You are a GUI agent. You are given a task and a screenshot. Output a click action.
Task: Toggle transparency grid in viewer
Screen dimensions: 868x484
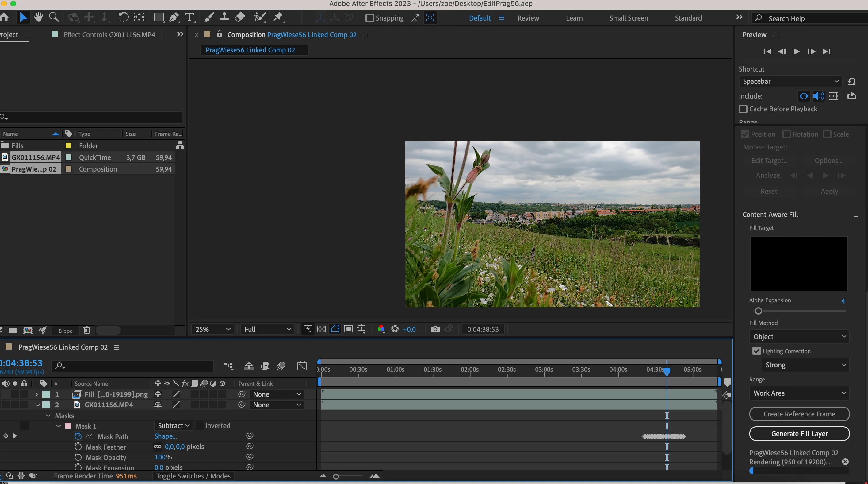[x=321, y=329]
